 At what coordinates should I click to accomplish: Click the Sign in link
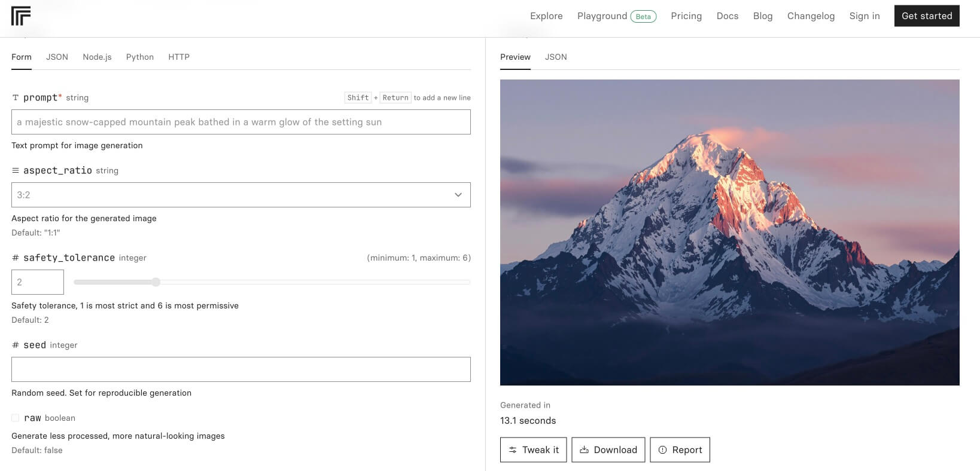pos(864,16)
